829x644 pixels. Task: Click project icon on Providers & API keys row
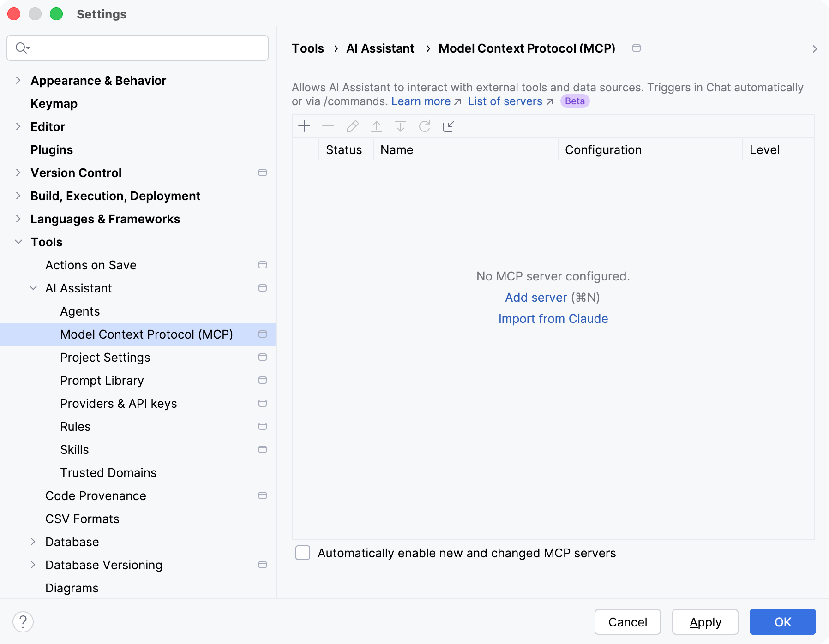pos(263,403)
